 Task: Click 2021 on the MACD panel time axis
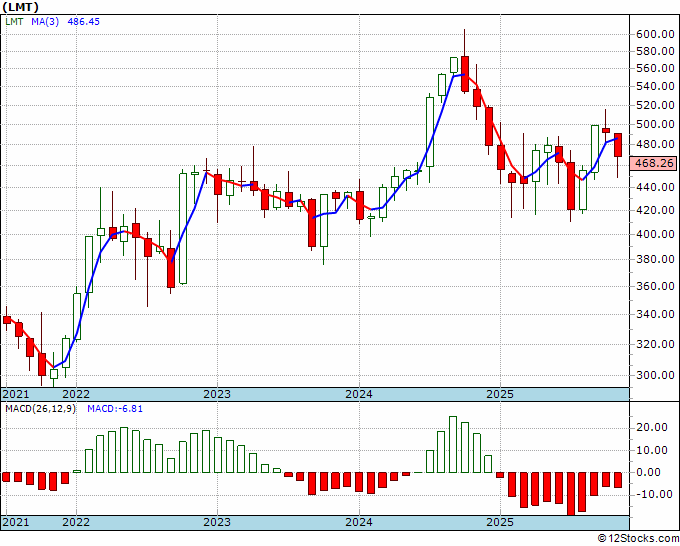(16, 522)
